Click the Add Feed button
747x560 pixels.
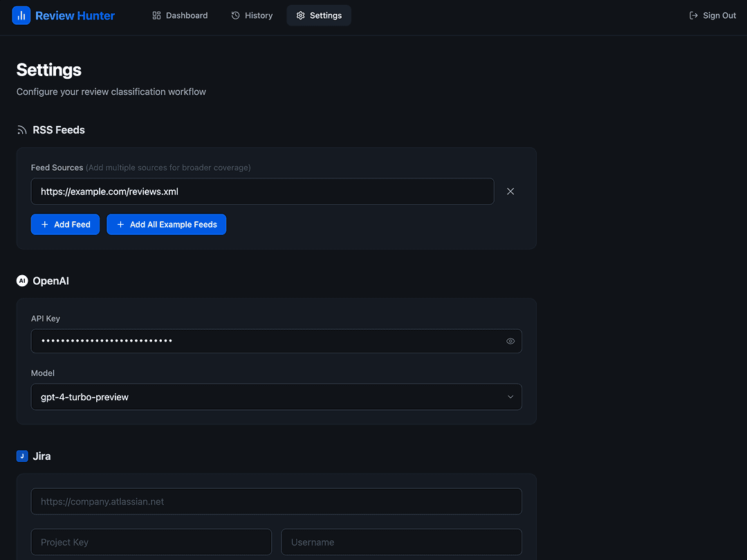pos(65,224)
